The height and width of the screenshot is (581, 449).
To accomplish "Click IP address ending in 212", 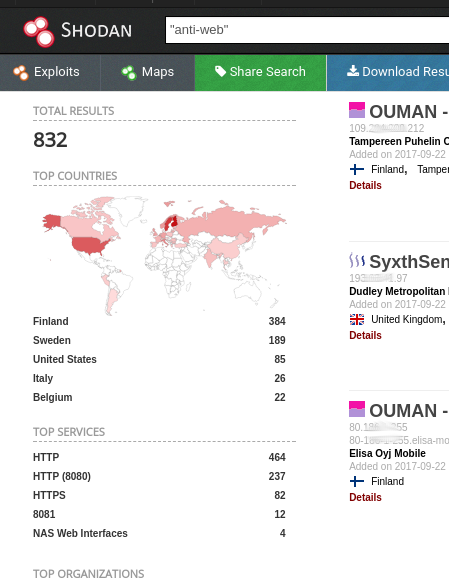I will pos(387,128).
